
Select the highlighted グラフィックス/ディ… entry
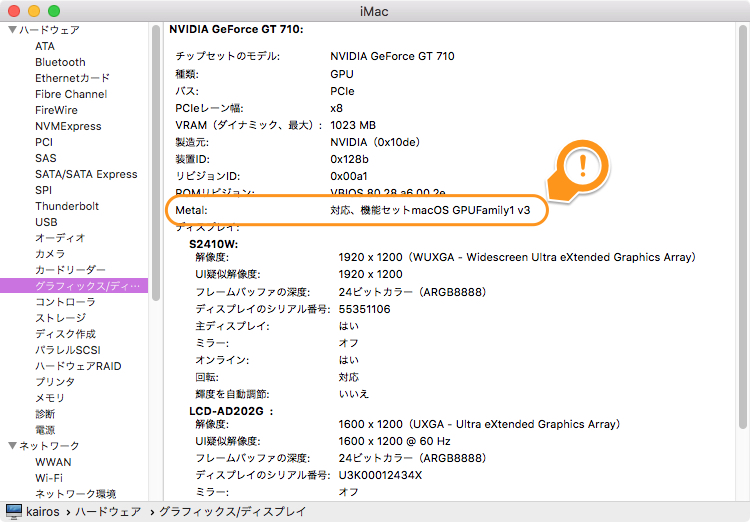pos(74,286)
